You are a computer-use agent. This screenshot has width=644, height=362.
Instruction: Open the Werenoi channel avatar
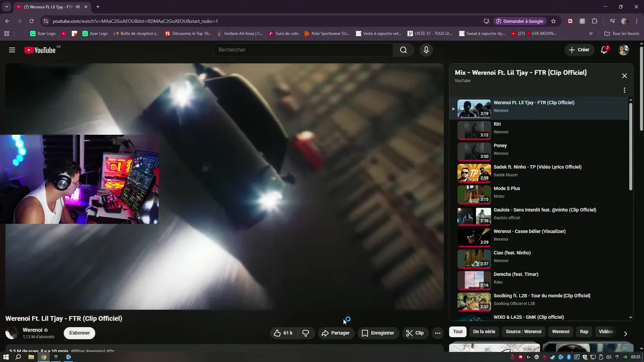(12, 333)
